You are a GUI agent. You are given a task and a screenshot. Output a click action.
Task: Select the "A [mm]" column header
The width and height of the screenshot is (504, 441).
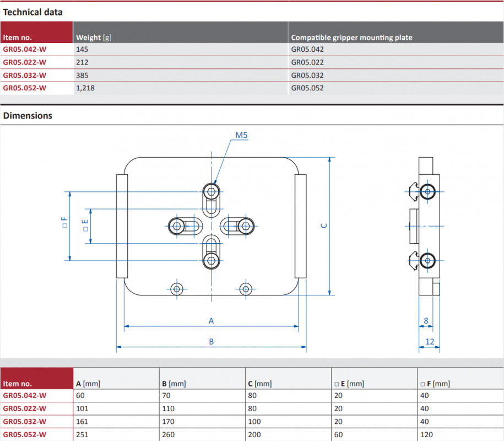[x=88, y=384]
